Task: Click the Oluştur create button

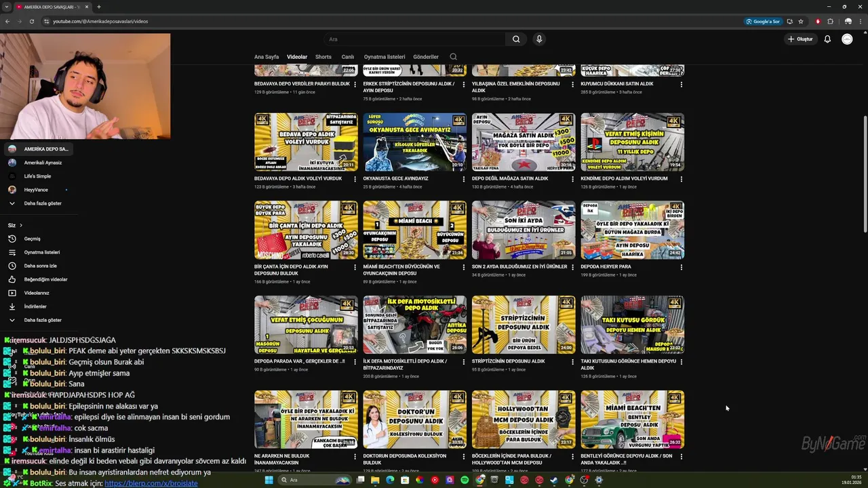Action: [x=800, y=39]
